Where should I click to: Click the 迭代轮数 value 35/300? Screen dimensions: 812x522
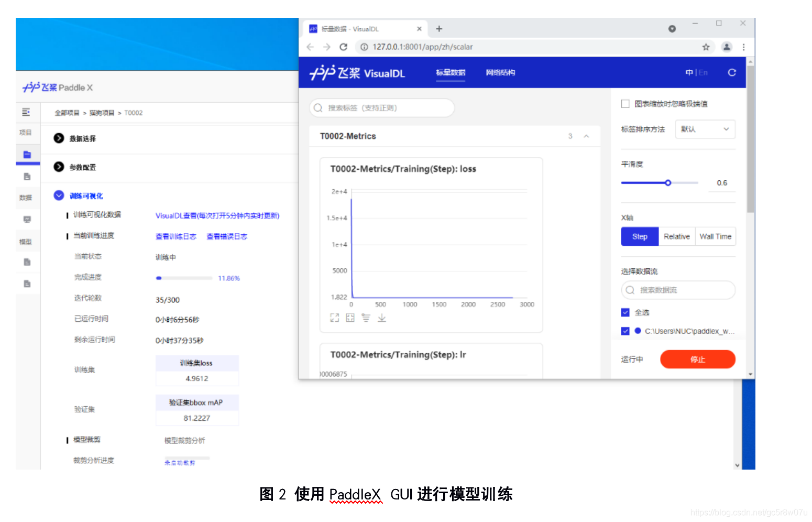168,300
